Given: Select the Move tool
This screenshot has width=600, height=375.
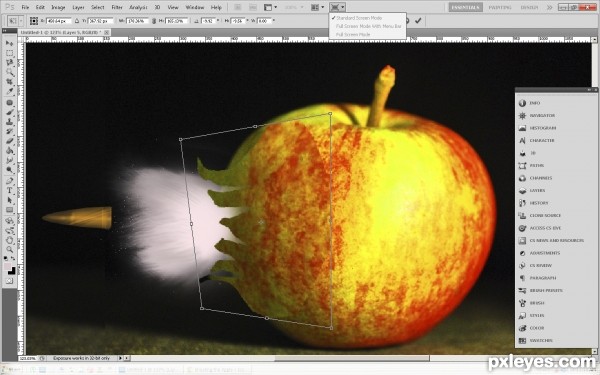Looking at the screenshot, I should pos(10,43).
